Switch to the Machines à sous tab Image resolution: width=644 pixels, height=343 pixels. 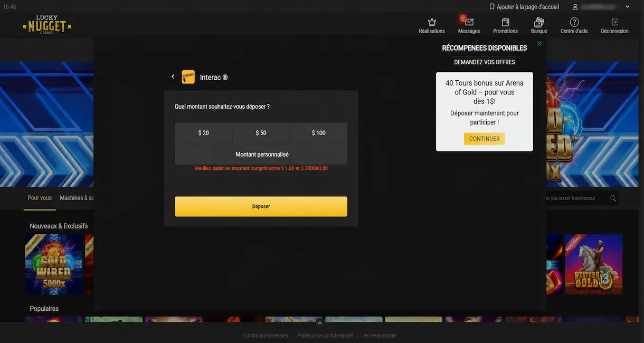click(77, 198)
